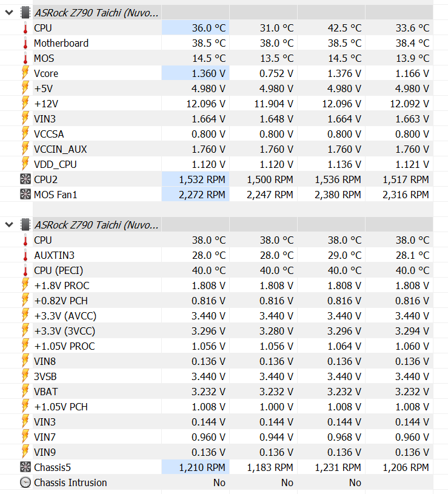
Task: Select the Chassis Intrusion sensor label
Action: pyautogui.click(x=70, y=482)
